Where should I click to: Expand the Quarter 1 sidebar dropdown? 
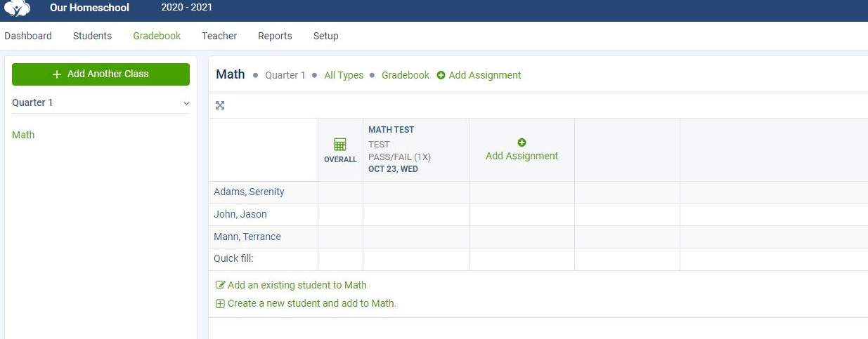coord(101,102)
